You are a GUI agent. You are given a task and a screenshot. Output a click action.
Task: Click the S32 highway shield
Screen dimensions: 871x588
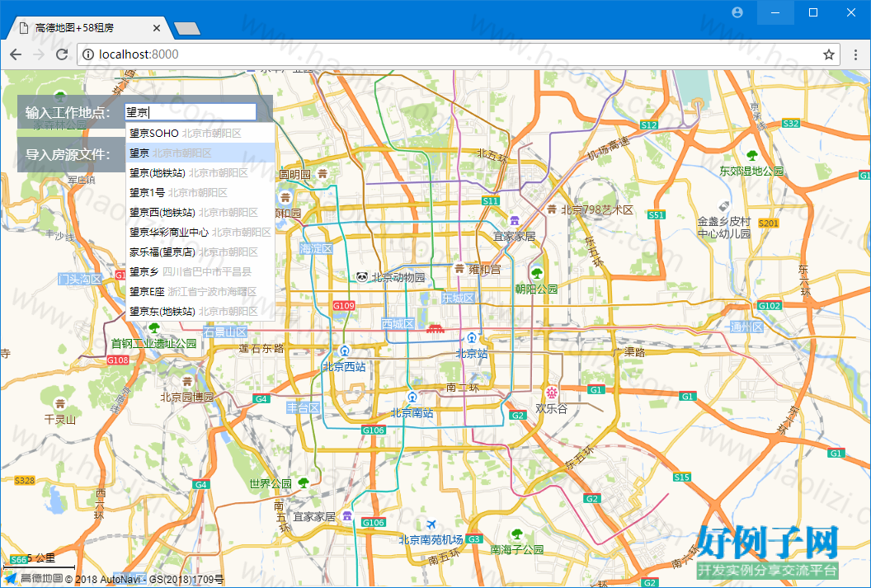point(791,123)
